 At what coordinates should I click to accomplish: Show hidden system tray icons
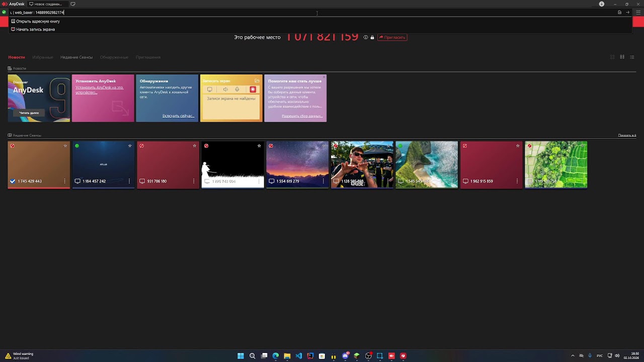(573, 356)
